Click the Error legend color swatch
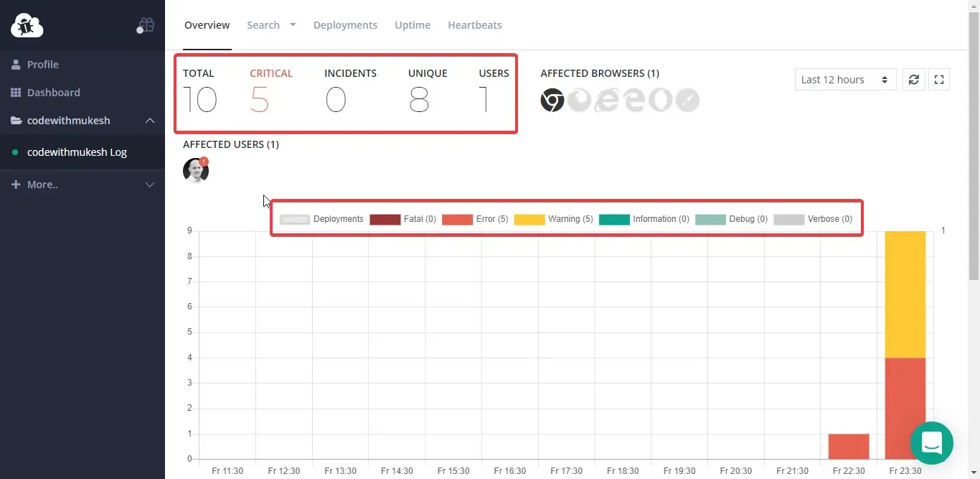 457,220
